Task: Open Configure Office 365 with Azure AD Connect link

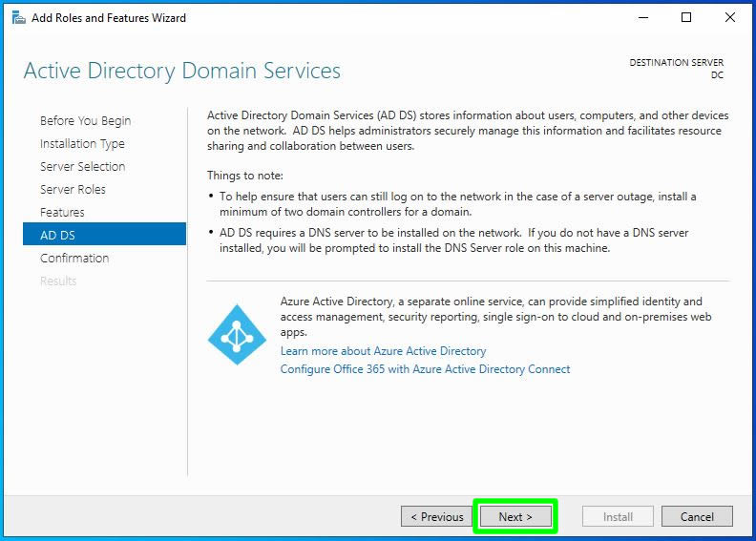Action: (x=425, y=369)
